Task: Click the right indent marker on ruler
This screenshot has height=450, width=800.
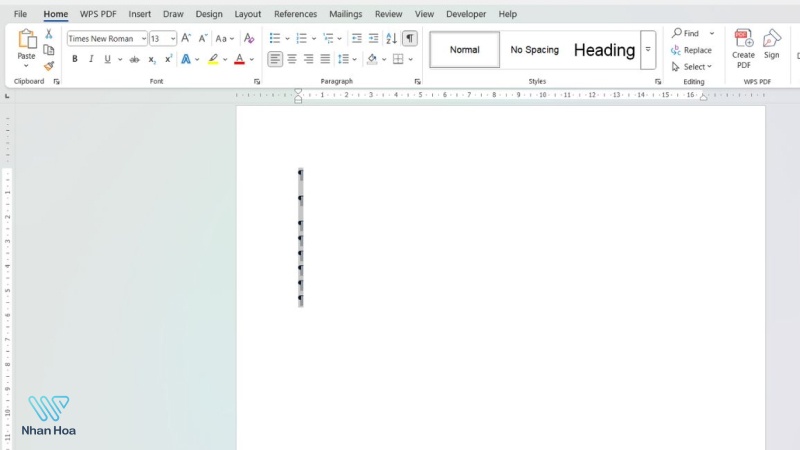Action: tap(704, 96)
